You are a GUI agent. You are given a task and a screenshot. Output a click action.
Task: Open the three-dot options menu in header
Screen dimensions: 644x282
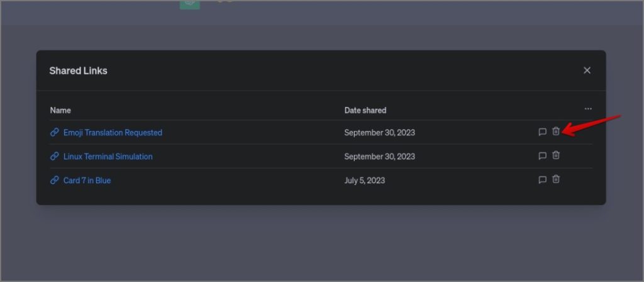pos(588,109)
